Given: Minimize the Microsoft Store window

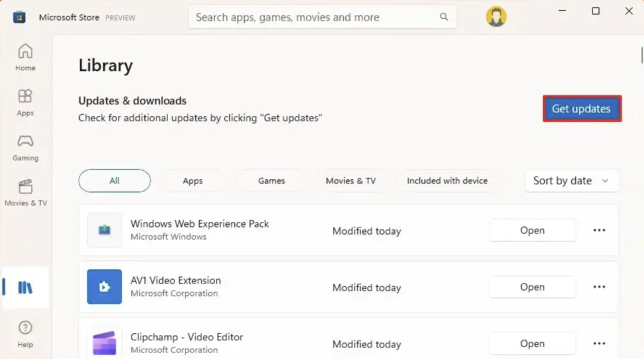Looking at the screenshot, I should coord(562,11).
